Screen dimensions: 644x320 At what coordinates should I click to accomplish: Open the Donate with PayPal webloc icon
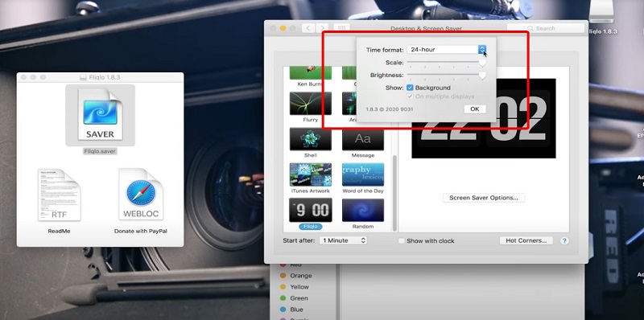coord(141,195)
